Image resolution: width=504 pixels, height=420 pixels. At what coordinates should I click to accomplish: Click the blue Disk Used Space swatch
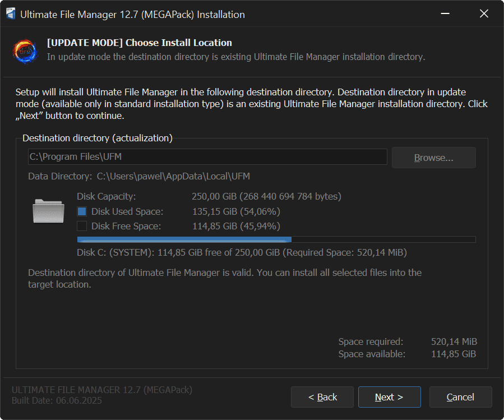pos(82,211)
